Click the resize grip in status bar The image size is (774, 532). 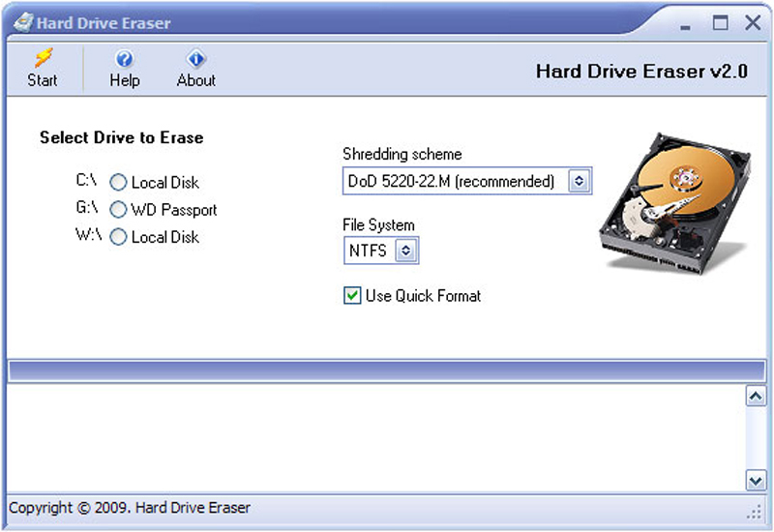(755, 512)
